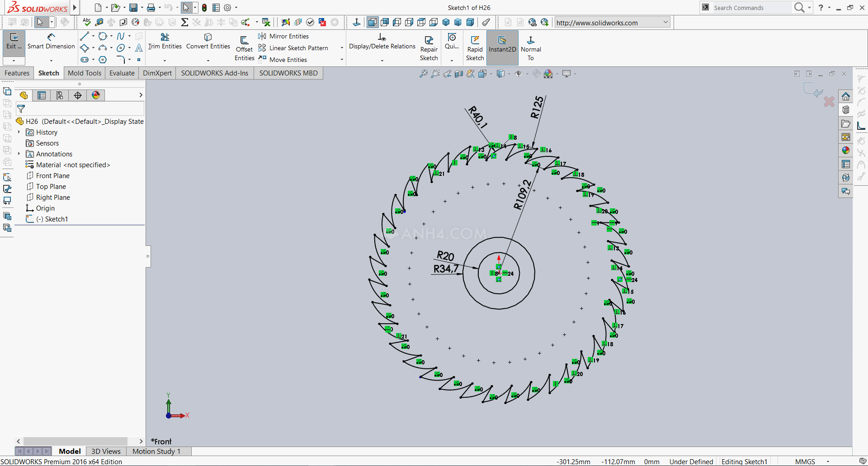Open the Quick Snaps dropdown arrow
868x466 pixels.
[x=452, y=61]
